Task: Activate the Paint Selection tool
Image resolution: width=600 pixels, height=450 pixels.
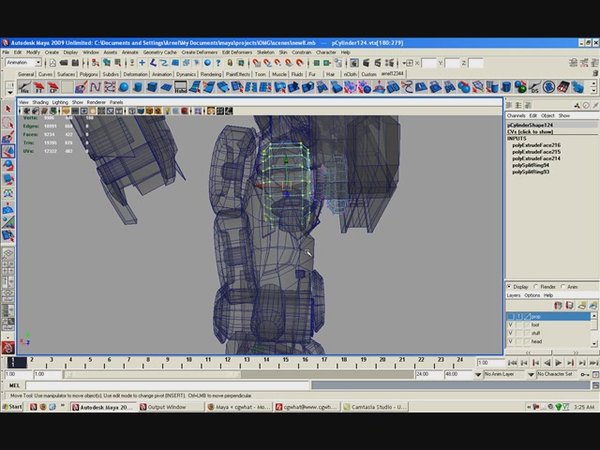Action: [x=8, y=139]
